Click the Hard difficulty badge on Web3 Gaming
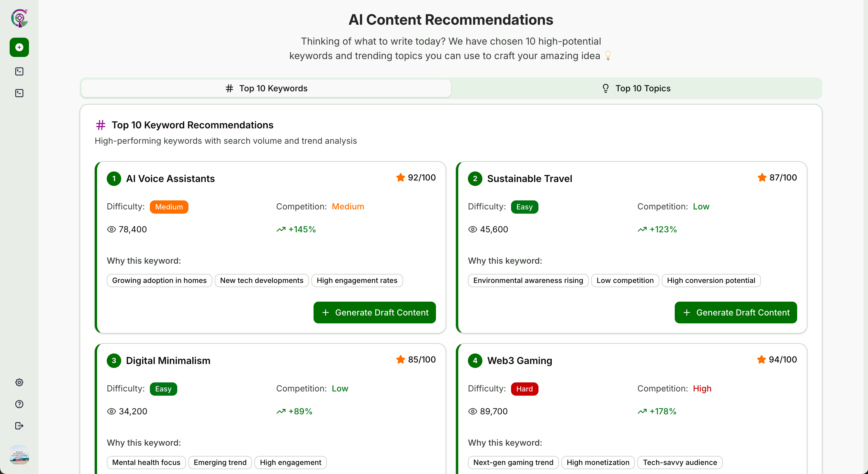This screenshot has height=474, width=868. click(524, 389)
